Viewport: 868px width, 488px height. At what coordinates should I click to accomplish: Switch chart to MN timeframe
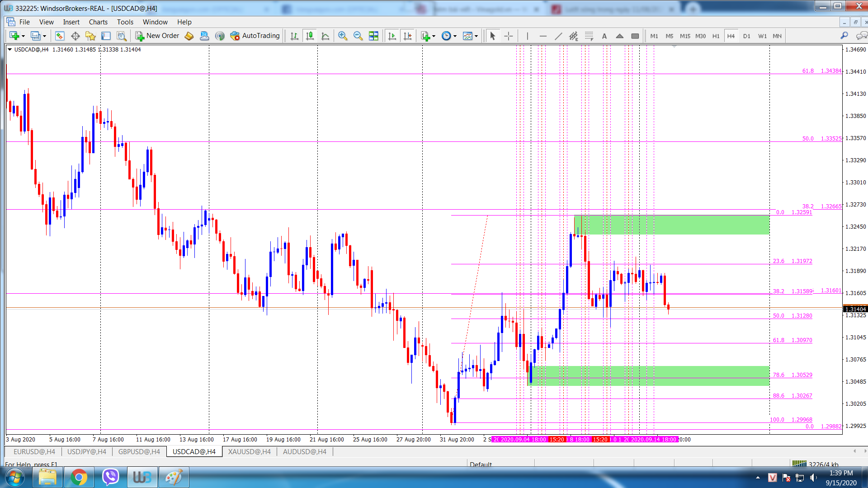point(777,36)
